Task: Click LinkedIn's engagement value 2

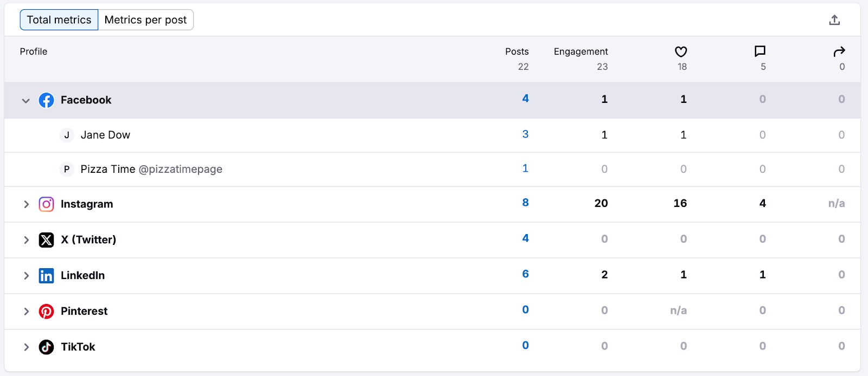Action: tap(604, 275)
